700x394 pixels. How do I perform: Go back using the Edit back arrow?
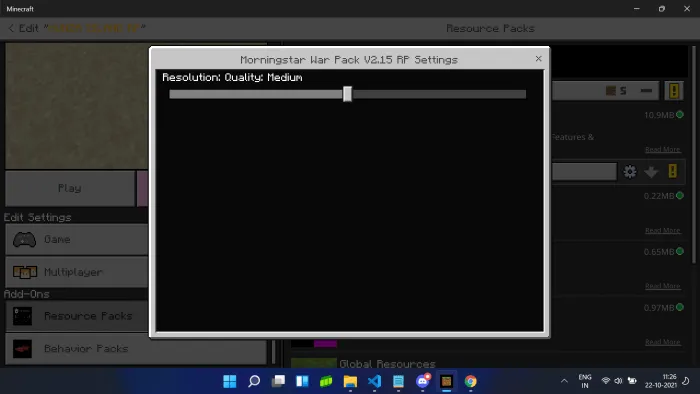[x=11, y=28]
